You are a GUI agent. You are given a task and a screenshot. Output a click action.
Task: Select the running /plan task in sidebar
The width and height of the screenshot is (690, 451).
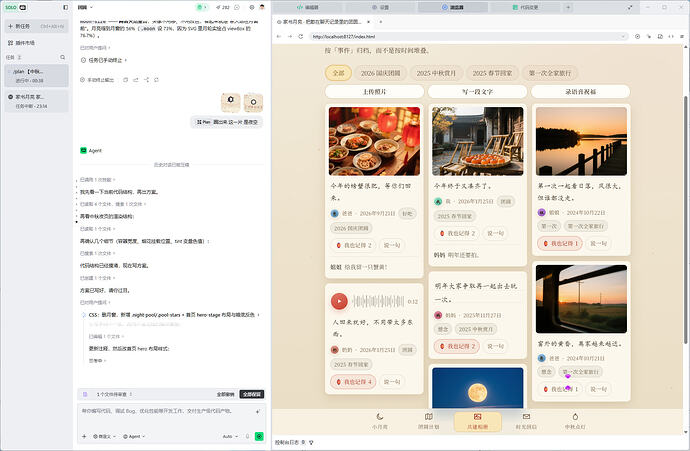tap(37, 76)
